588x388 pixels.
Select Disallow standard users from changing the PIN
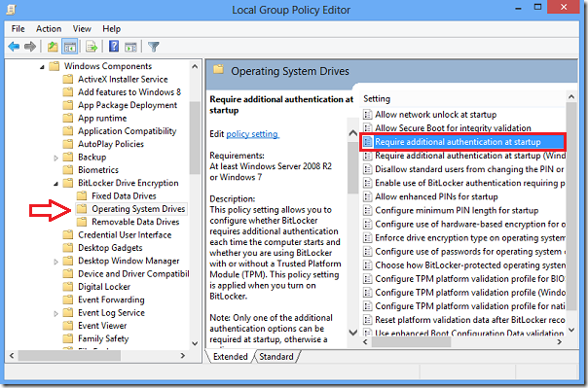pos(469,169)
